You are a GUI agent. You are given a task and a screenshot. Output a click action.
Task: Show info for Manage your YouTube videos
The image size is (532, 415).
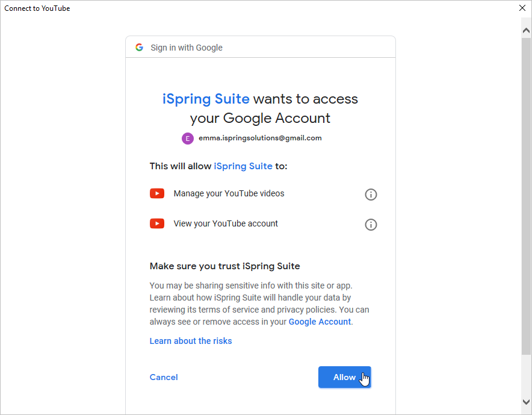371,195
